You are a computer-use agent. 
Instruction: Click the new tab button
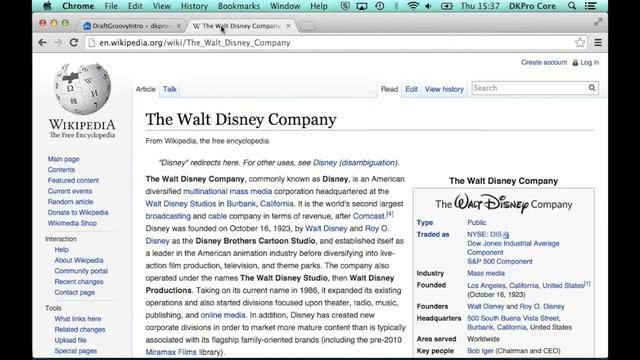coord(307,27)
